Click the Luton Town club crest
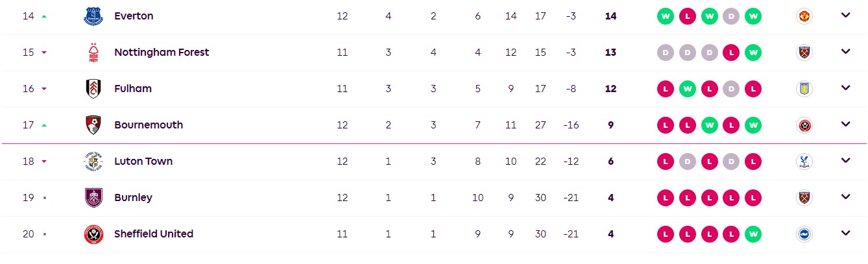Screen dimensions: 868x264 click(93, 162)
